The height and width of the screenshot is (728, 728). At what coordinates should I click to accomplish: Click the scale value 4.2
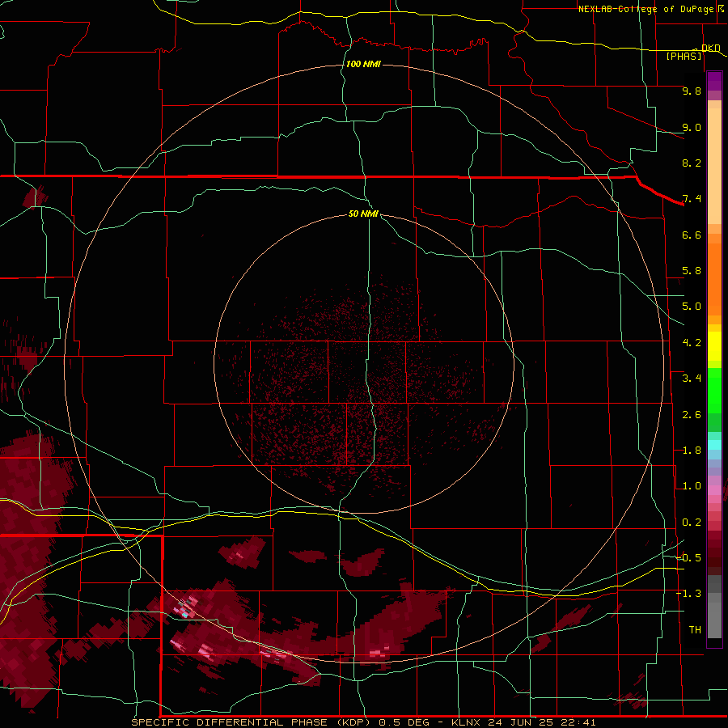(x=692, y=343)
